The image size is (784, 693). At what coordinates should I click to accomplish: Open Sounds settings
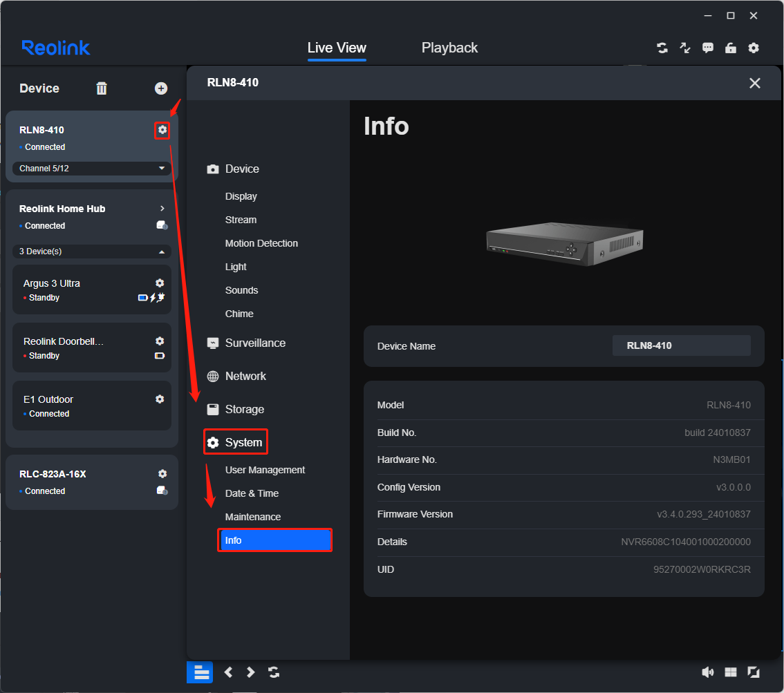pyautogui.click(x=241, y=290)
